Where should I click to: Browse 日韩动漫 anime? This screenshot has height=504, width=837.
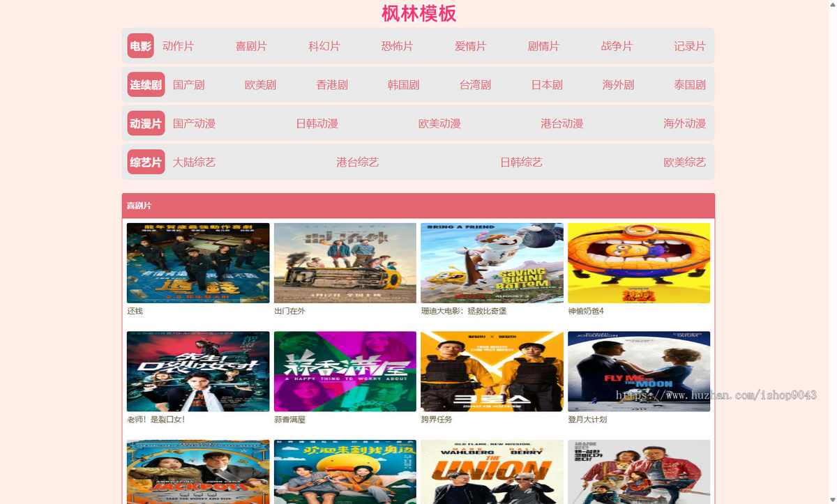coord(317,123)
